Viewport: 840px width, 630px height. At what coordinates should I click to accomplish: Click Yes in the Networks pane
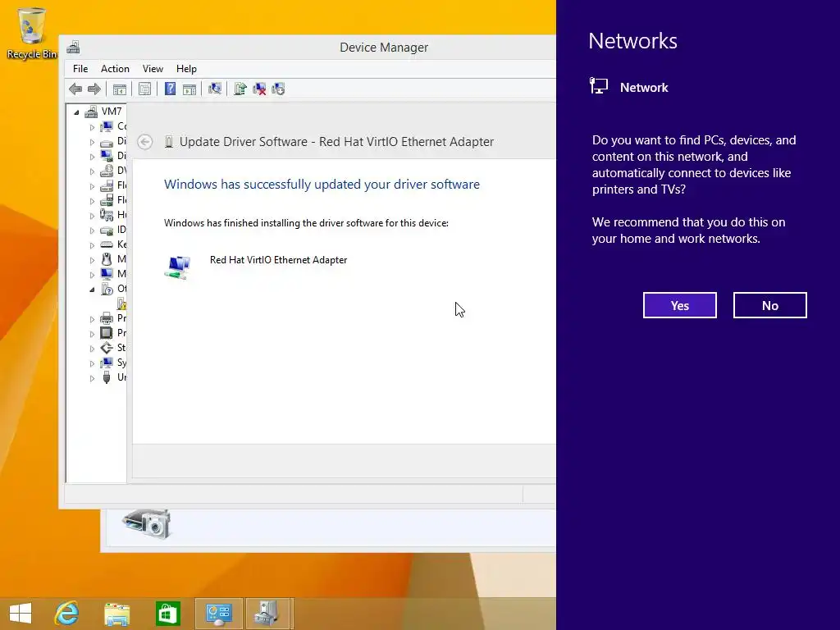click(x=680, y=305)
